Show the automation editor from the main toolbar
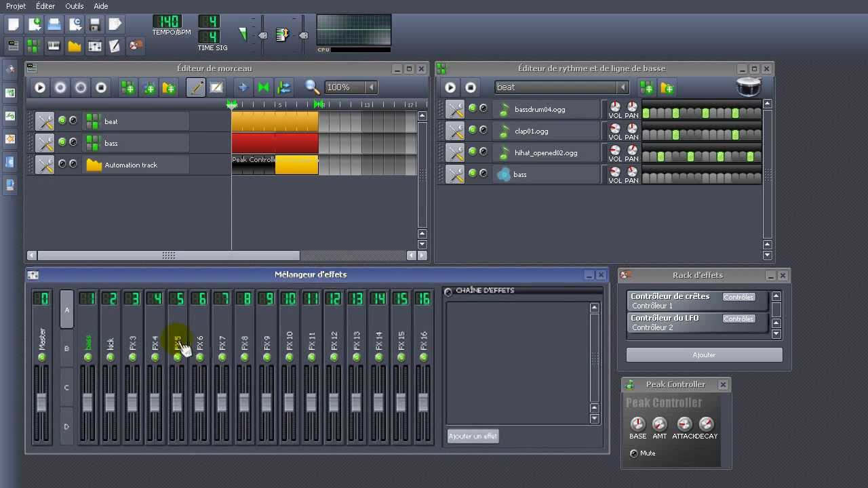 pos(75,46)
